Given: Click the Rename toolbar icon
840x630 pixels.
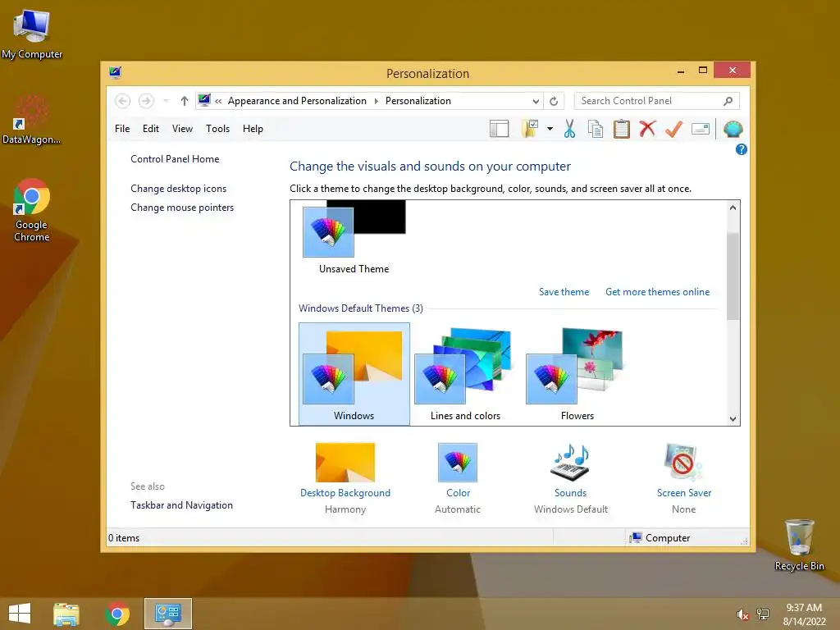Looking at the screenshot, I should 701,129.
